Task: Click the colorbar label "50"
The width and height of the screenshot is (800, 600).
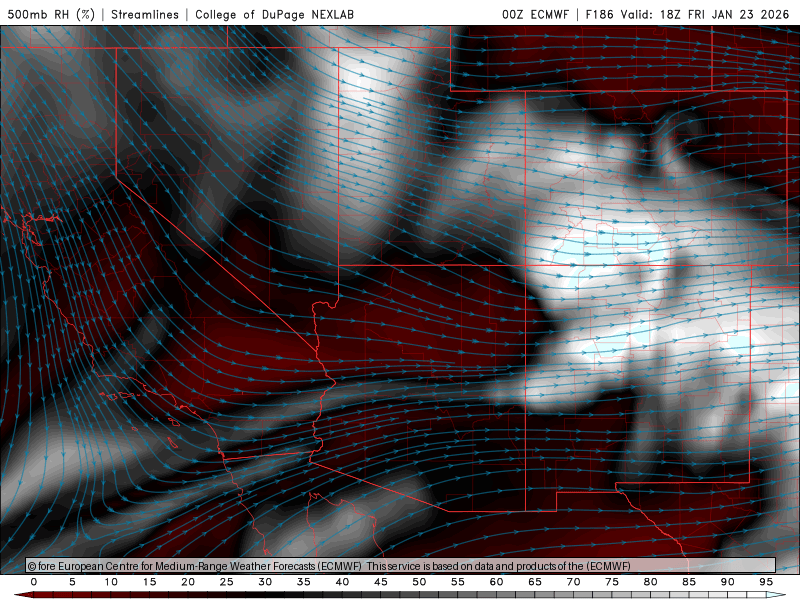Action: (x=419, y=582)
